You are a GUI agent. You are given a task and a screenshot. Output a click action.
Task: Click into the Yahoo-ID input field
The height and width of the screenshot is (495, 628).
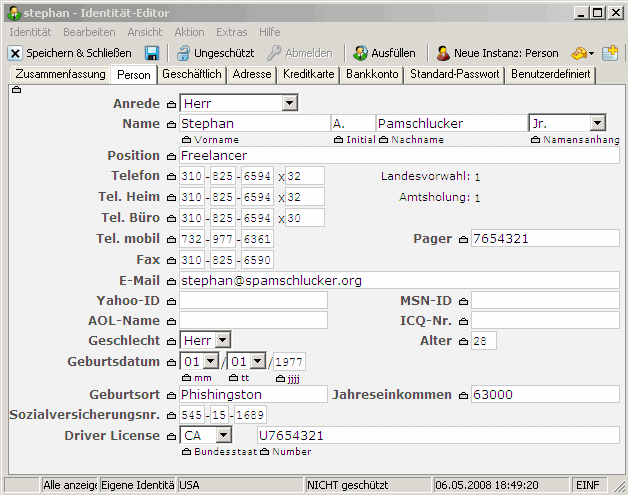pos(253,301)
